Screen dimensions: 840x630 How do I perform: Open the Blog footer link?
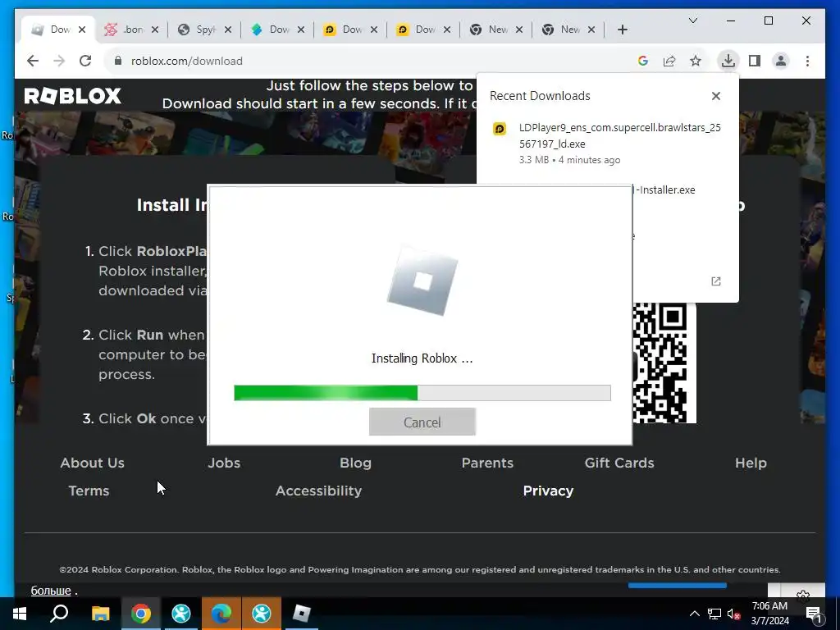[x=355, y=463]
